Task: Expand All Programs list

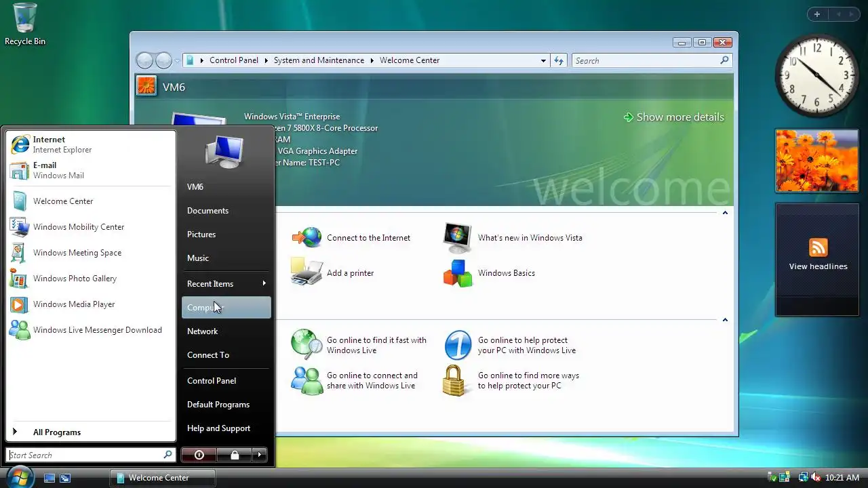Action: pos(90,432)
